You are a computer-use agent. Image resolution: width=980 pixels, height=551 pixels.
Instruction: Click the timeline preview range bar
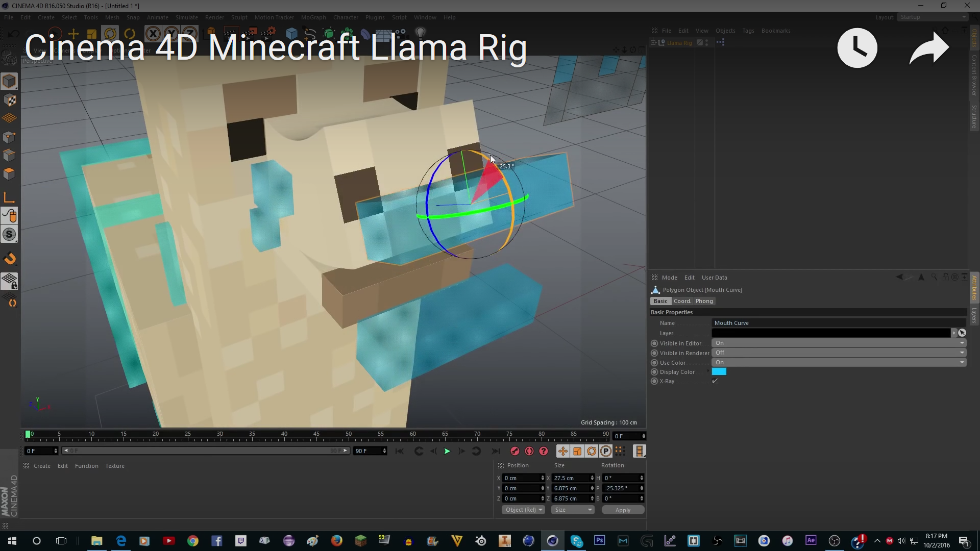pyautogui.click(x=206, y=450)
